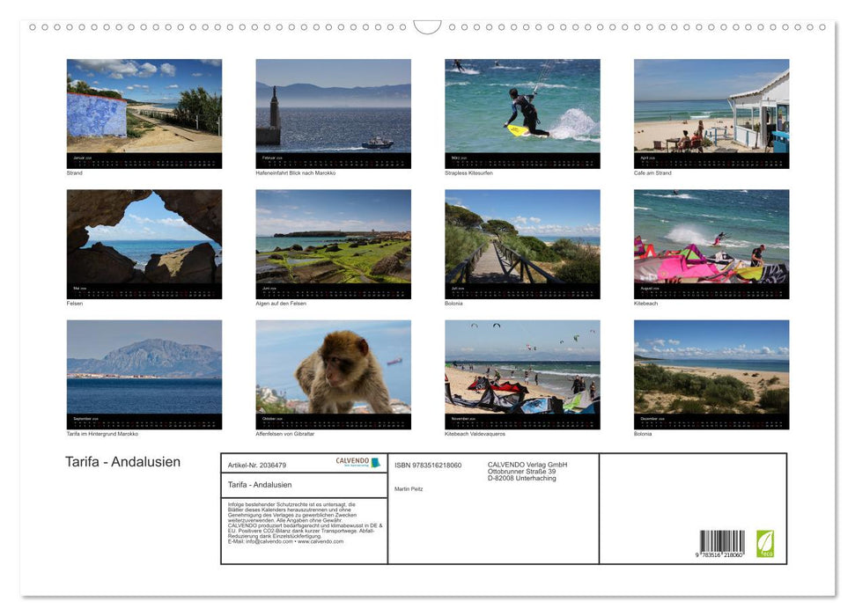Click the Bolonia boardwalk photo for Juli

pos(522,239)
